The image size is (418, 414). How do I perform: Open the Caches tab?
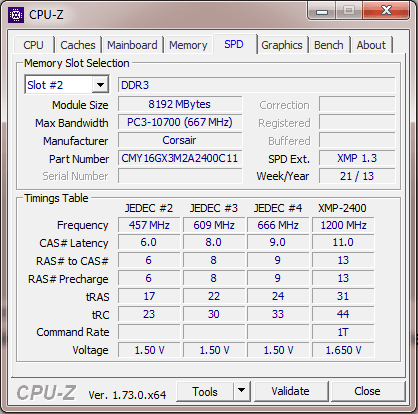[78, 45]
